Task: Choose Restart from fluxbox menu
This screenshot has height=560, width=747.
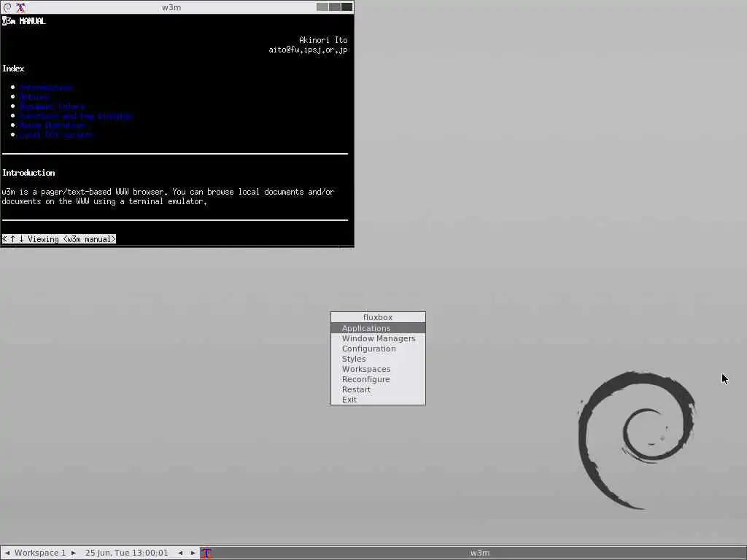Action: 378,389
